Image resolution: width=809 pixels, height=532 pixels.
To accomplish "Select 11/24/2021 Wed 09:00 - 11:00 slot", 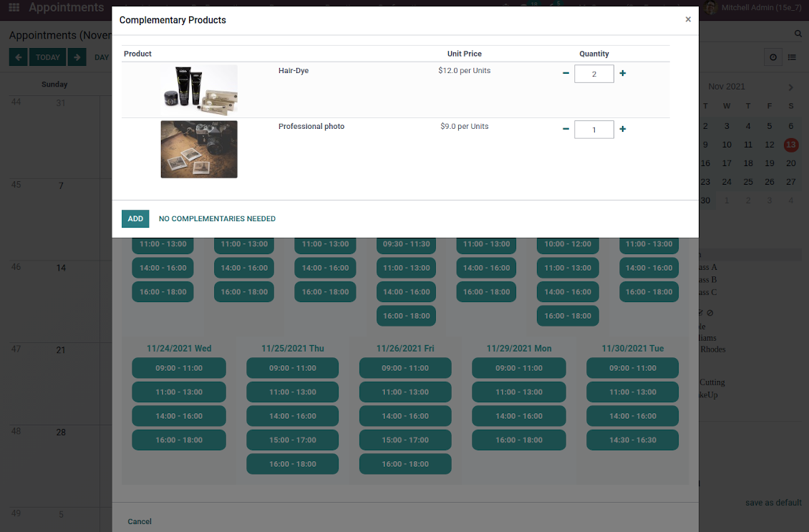I will (x=179, y=368).
